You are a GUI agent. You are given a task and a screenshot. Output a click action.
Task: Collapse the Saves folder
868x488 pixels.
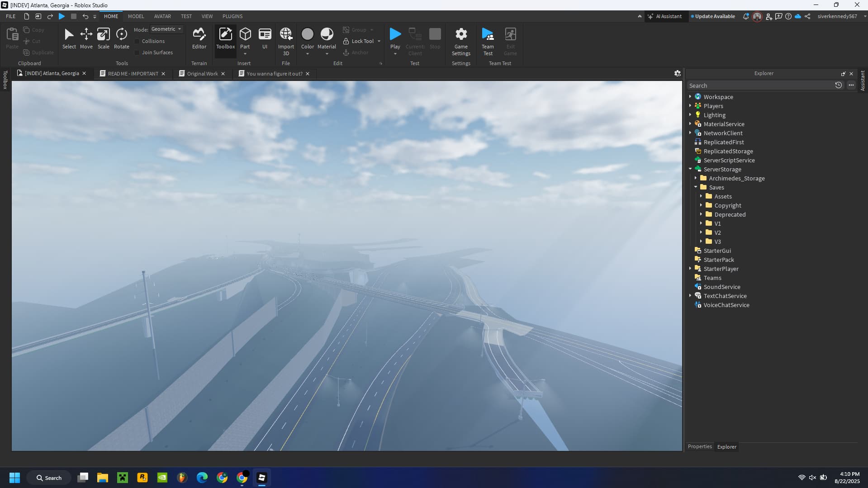696,187
